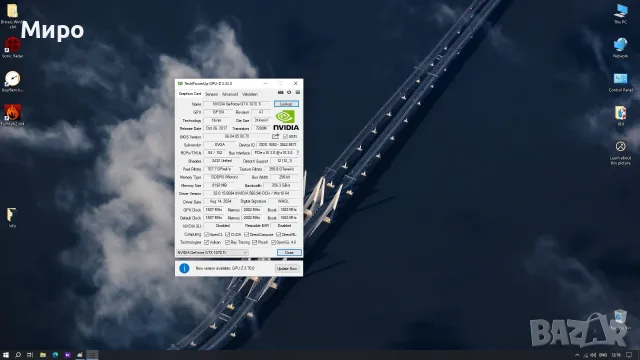Click the Release Date value Oct 26, 2017
The width and height of the screenshot is (640, 360).
(216, 128)
